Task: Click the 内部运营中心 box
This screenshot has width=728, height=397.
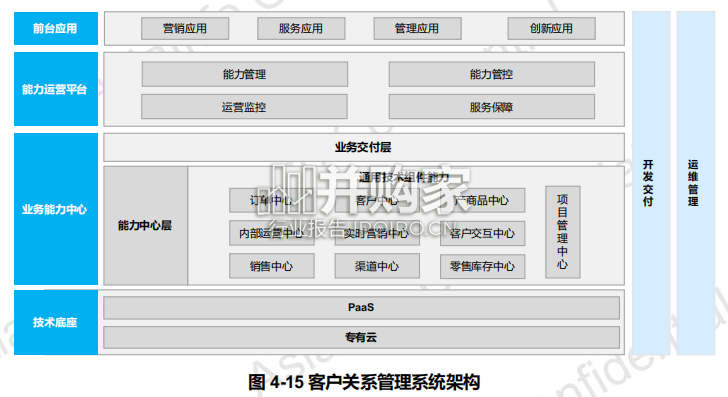Action: (x=272, y=233)
